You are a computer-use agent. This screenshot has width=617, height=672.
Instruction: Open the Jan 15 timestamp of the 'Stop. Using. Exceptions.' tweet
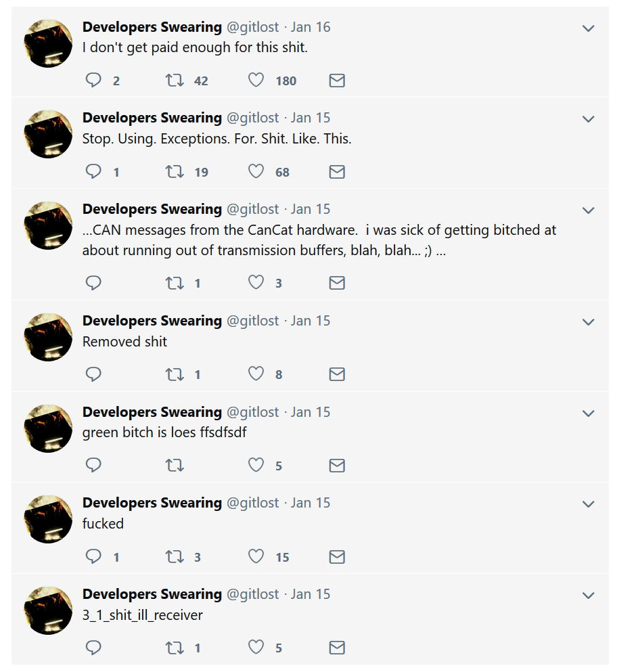tap(311, 118)
